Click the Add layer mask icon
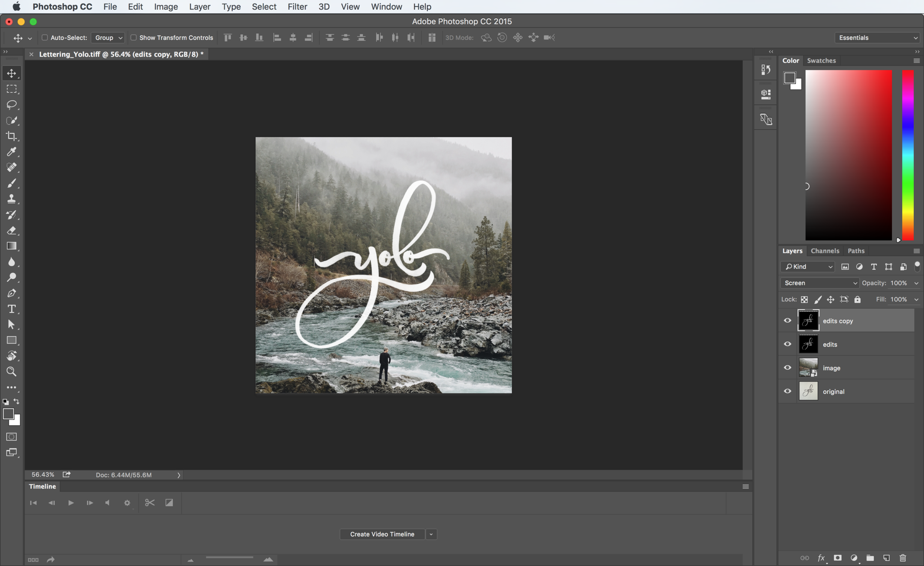The width and height of the screenshot is (924, 566). (838, 558)
